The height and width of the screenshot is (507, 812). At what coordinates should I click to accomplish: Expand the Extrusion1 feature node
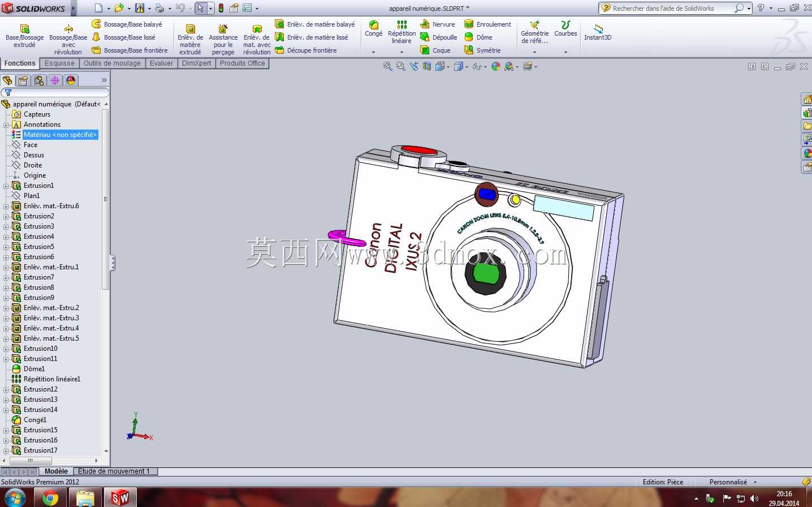(6, 186)
